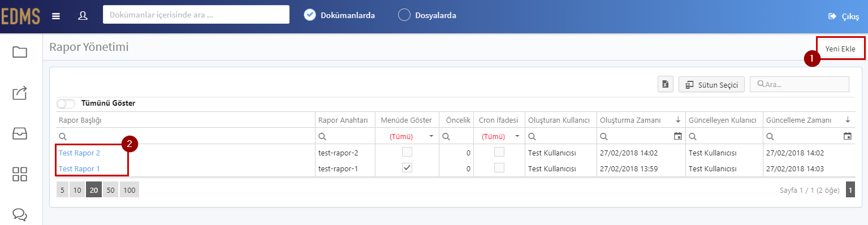The width and height of the screenshot is (868, 225).
Task: Open calendar for Güncelleme Zamanı filter
Action: [847, 136]
